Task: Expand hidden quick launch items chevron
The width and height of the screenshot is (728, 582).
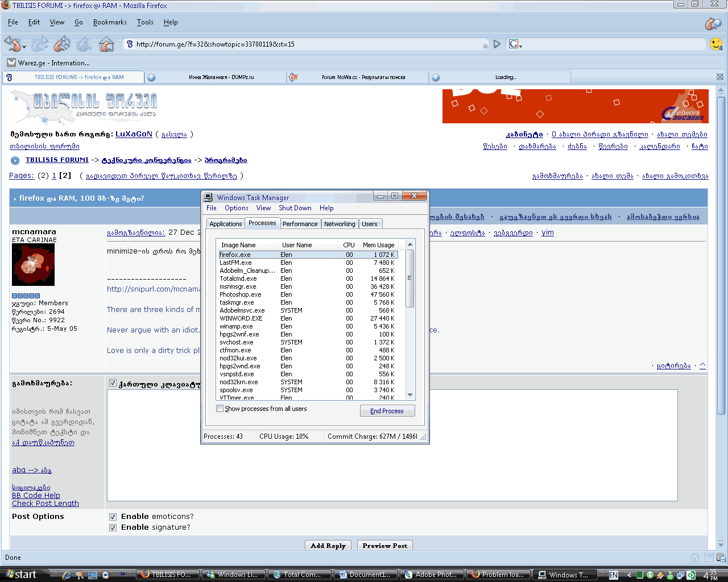Action: (122, 574)
